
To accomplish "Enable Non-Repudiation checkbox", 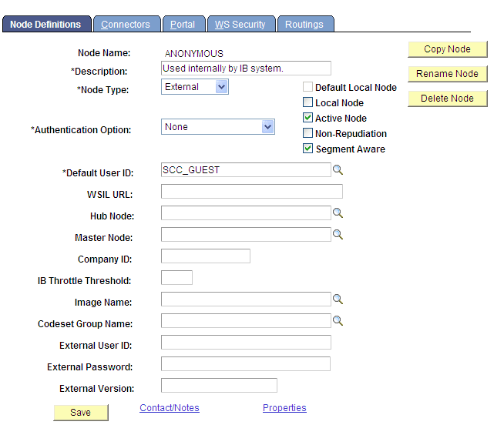I will (x=307, y=133).
